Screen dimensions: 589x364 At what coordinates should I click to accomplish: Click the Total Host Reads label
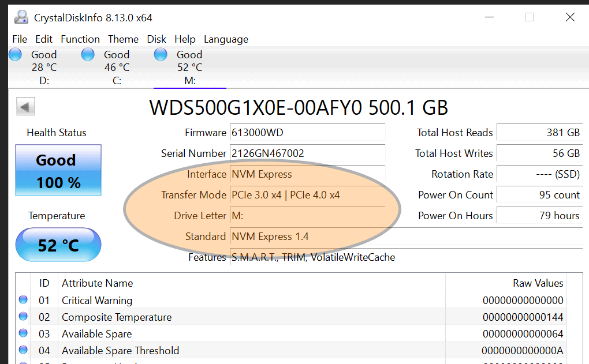455,133
